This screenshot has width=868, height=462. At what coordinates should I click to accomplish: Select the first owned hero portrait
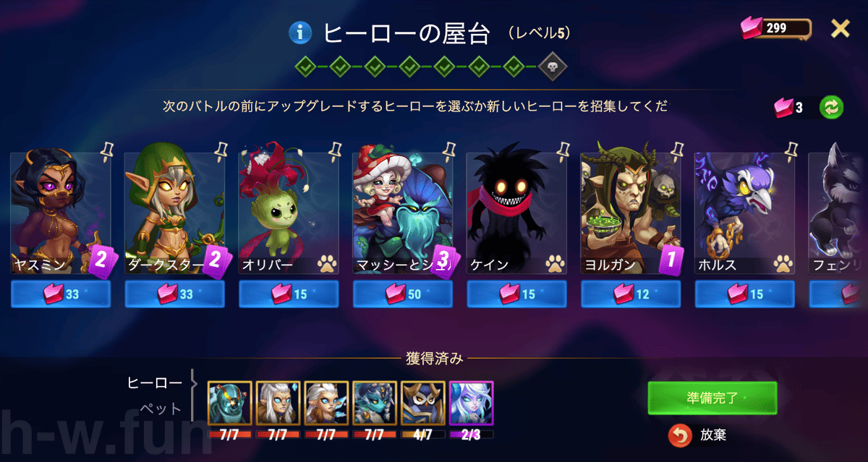[229, 403]
